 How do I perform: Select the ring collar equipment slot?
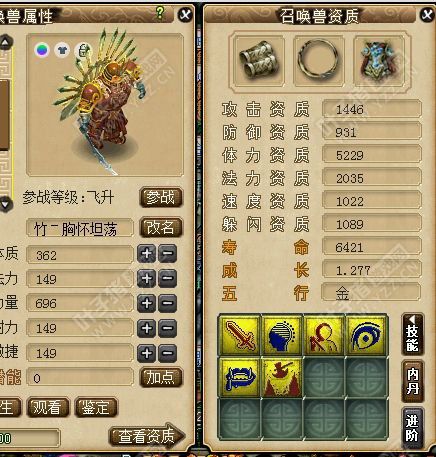pos(319,61)
